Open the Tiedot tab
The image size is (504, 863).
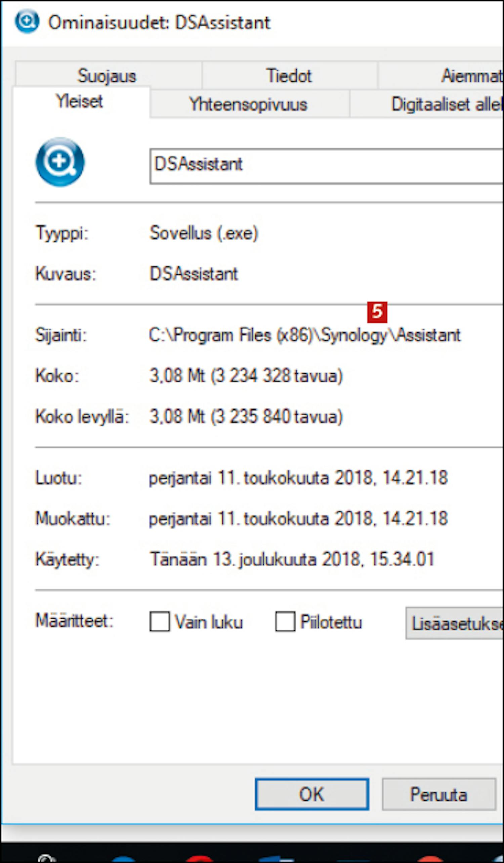tap(289, 75)
